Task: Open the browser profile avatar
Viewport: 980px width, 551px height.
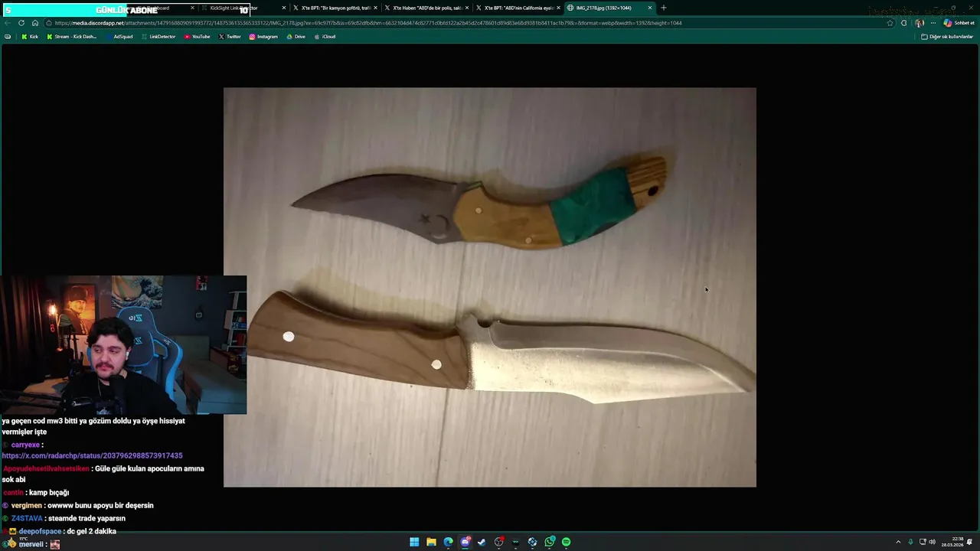Action: (920, 23)
